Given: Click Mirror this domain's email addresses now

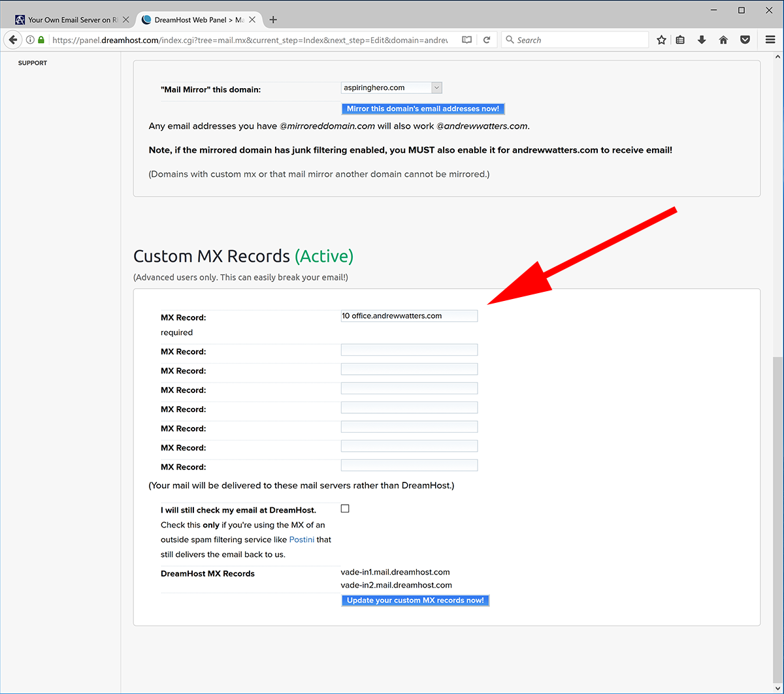Looking at the screenshot, I should point(423,109).
